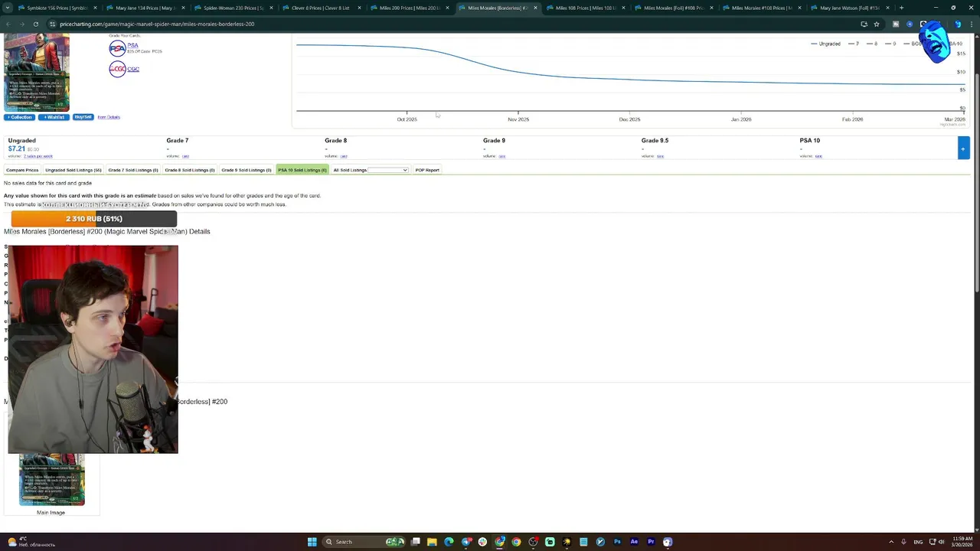Open After Effects from the taskbar

[x=634, y=542]
